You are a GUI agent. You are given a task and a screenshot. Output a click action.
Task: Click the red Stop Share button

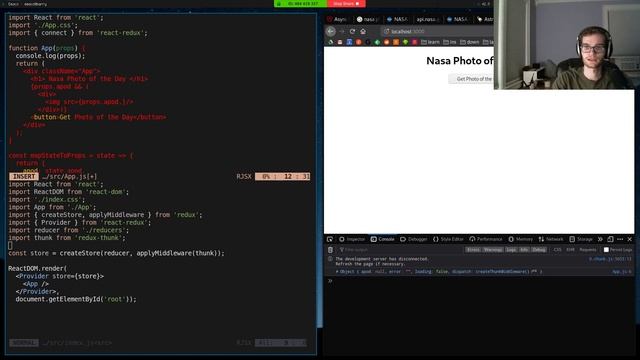[x=346, y=4]
